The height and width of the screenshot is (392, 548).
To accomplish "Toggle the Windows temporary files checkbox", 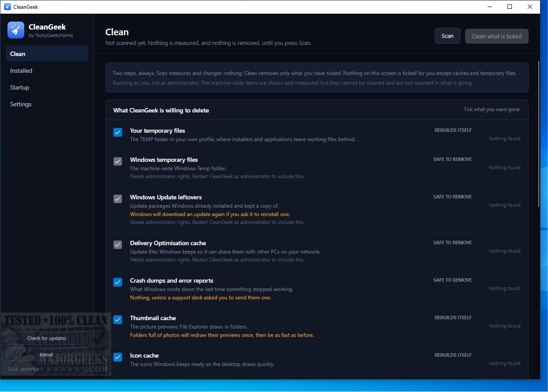I will click(x=118, y=161).
